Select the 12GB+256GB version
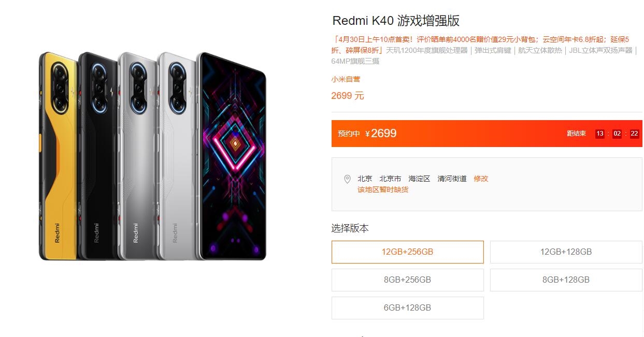This screenshot has height=337, width=644. coord(408,252)
